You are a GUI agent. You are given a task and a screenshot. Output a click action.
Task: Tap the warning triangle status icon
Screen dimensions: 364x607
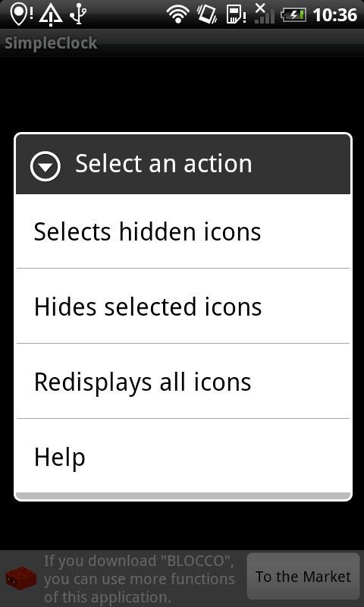tap(51, 15)
